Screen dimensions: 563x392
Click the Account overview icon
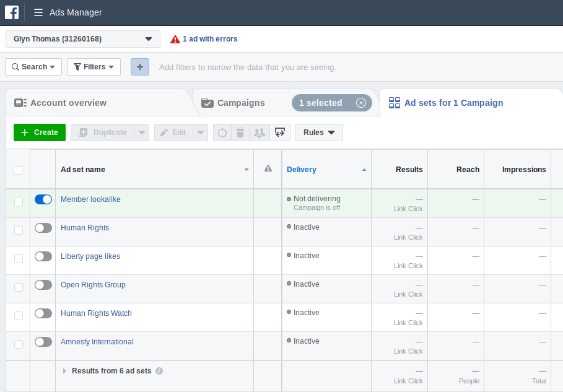(20, 103)
